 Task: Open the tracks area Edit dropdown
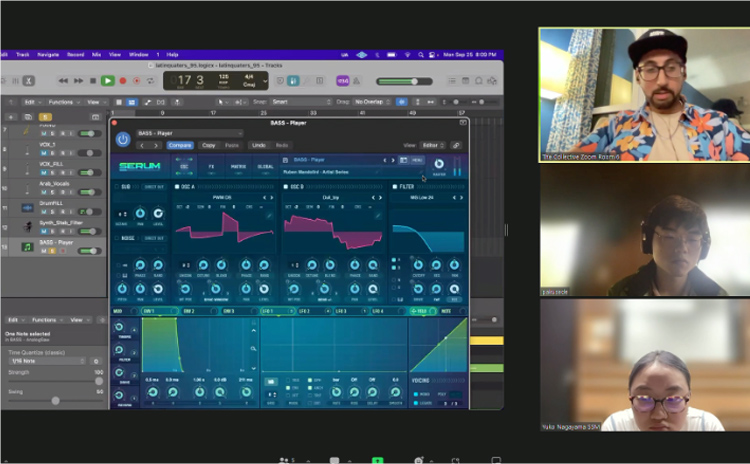pyautogui.click(x=33, y=102)
